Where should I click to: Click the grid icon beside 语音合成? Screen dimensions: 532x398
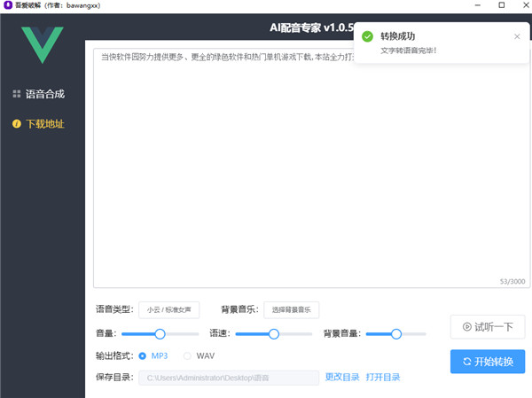[x=16, y=94]
